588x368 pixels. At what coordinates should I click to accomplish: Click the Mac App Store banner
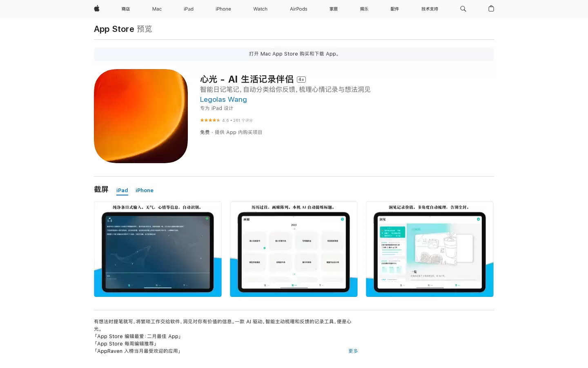coord(294,54)
